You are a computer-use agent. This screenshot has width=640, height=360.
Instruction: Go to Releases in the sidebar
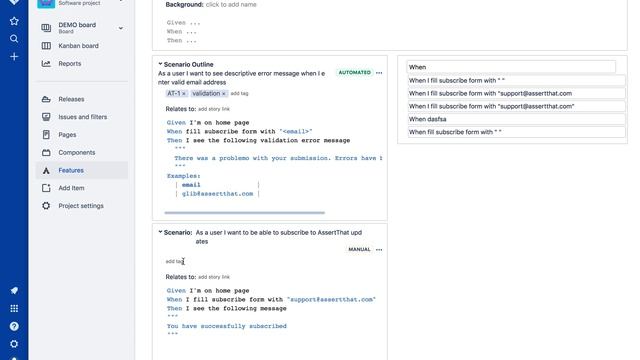[x=71, y=99]
